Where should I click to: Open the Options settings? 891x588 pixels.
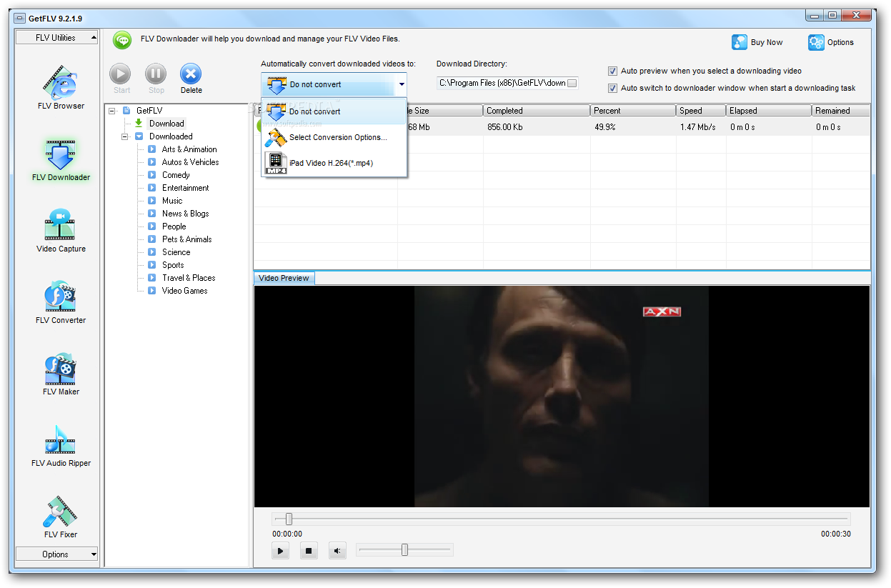(x=831, y=42)
